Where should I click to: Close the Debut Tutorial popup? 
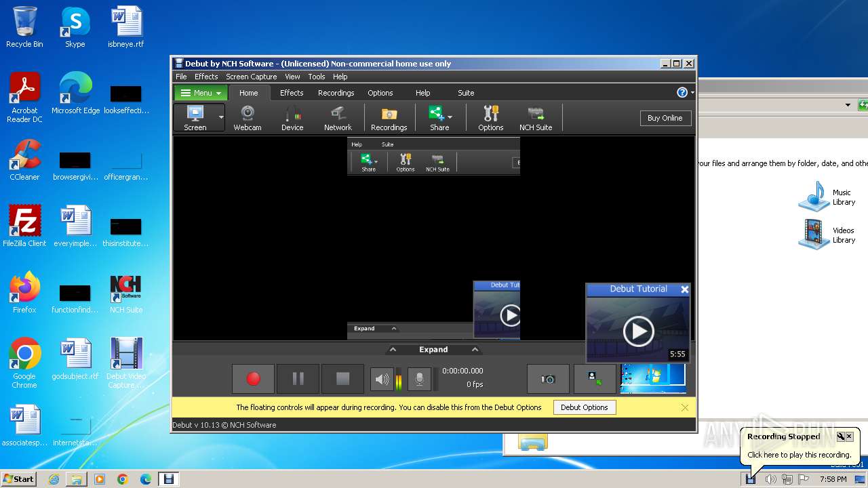(x=684, y=289)
